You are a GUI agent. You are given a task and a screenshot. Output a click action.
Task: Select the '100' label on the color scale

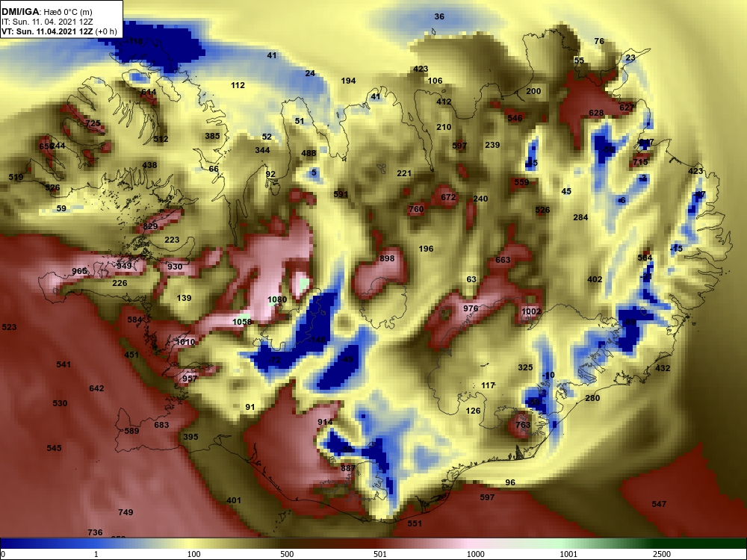coord(194,554)
